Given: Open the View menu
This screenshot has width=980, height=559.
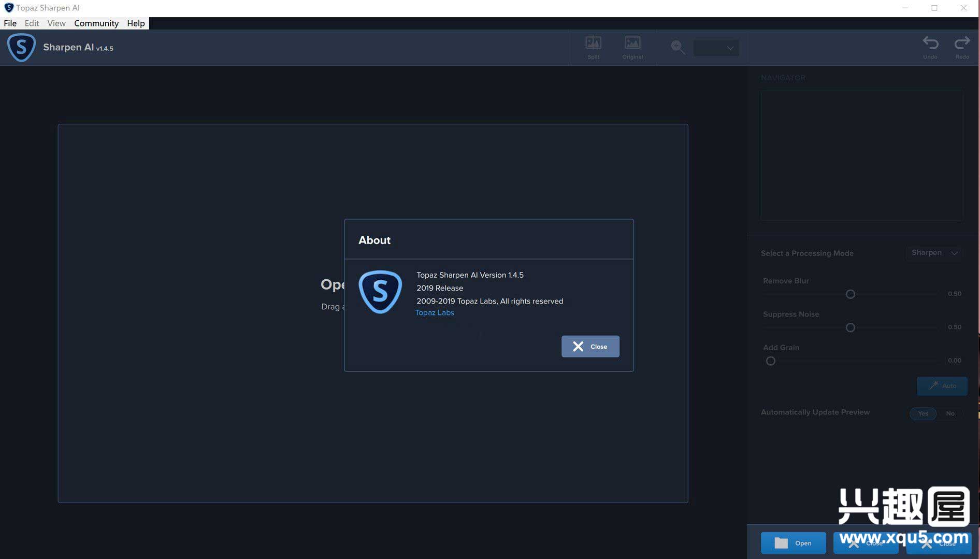Looking at the screenshot, I should coord(56,23).
